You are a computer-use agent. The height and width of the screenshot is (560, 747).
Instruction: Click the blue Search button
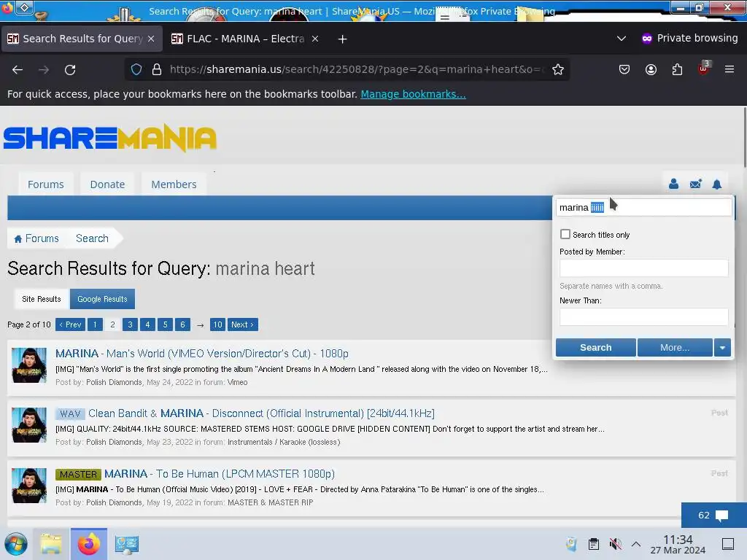[x=595, y=348]
